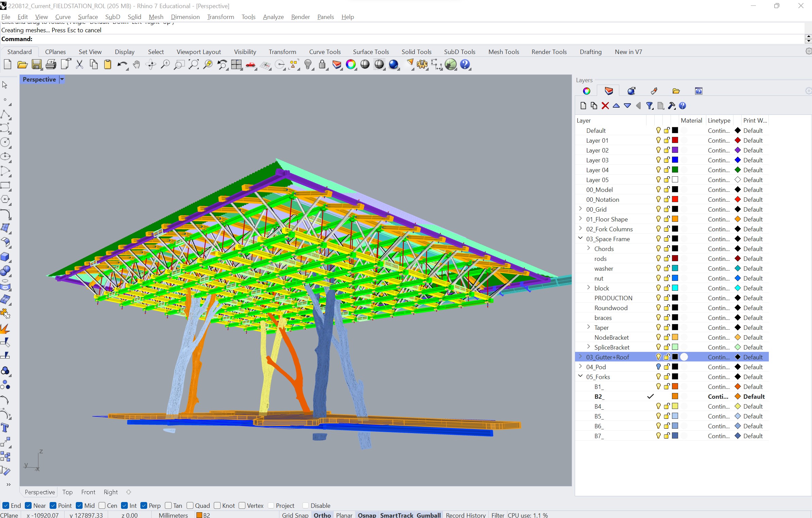Select the Pan hand tool

click(x=137, y=65)
